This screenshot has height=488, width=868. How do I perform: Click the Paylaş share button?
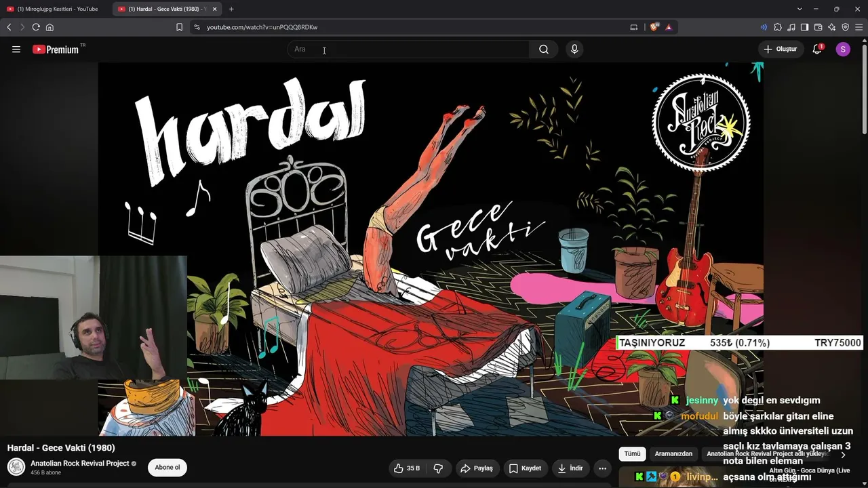click(477, 468)
